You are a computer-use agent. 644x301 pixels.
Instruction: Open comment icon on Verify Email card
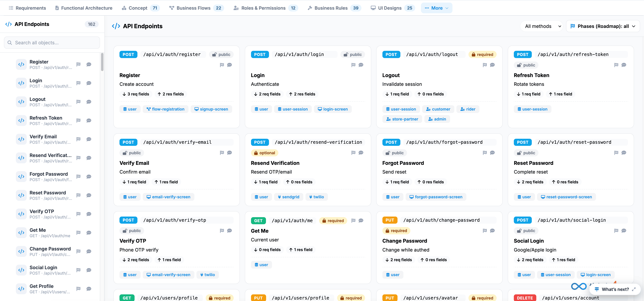click(230, 153)
